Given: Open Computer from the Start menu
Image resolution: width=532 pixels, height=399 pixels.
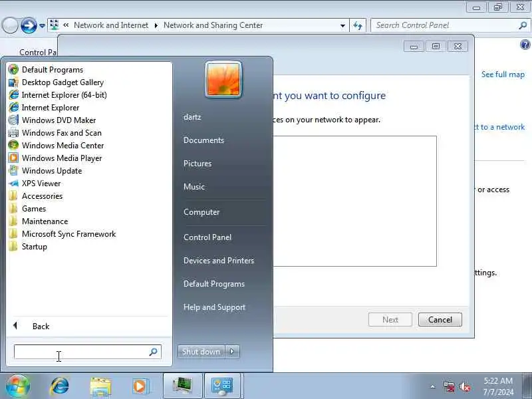Looking at the screenshot, I should (x=201, y=212).
